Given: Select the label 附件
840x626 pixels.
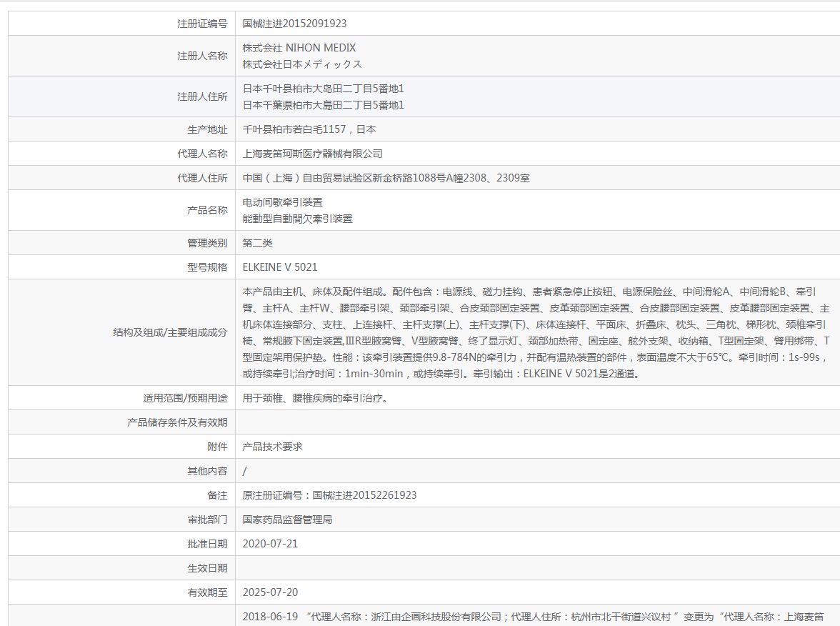Looking at the screenshot, I should [x=217, y=447].
